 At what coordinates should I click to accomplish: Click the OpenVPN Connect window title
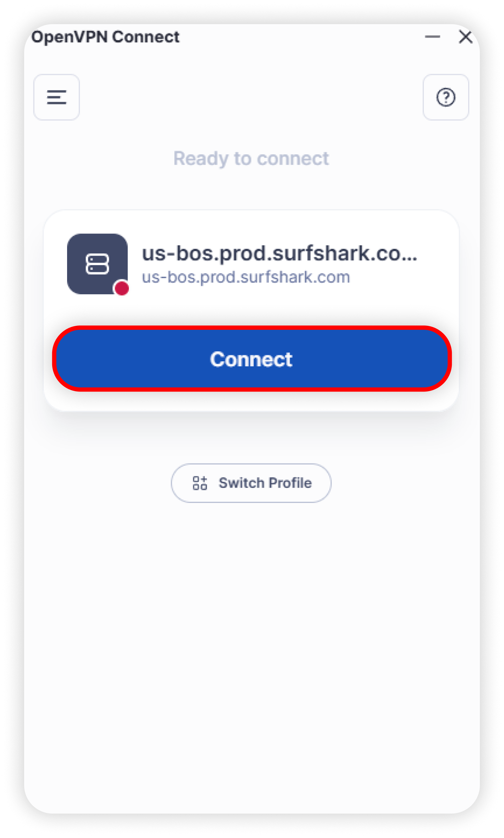[105, 37]
